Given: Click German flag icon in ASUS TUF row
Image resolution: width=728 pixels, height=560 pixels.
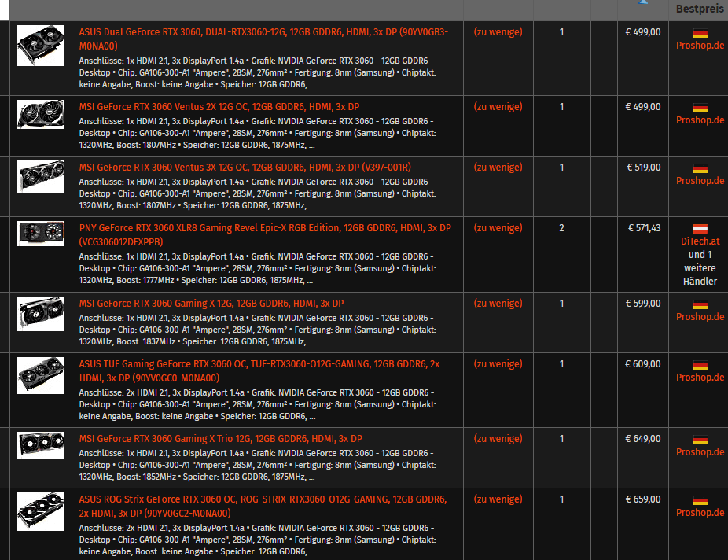Looking at the screenshot, I should [700, 366].
